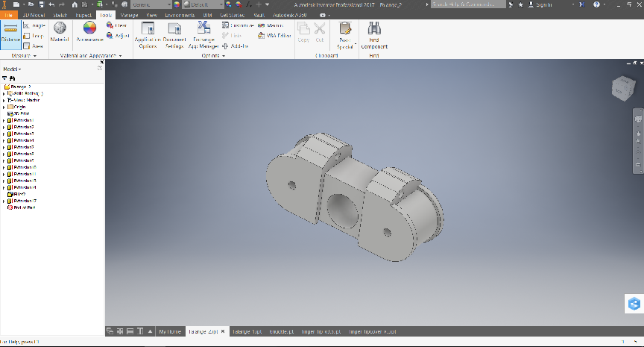Open the Appearance browser

click(x=89, y=32)
